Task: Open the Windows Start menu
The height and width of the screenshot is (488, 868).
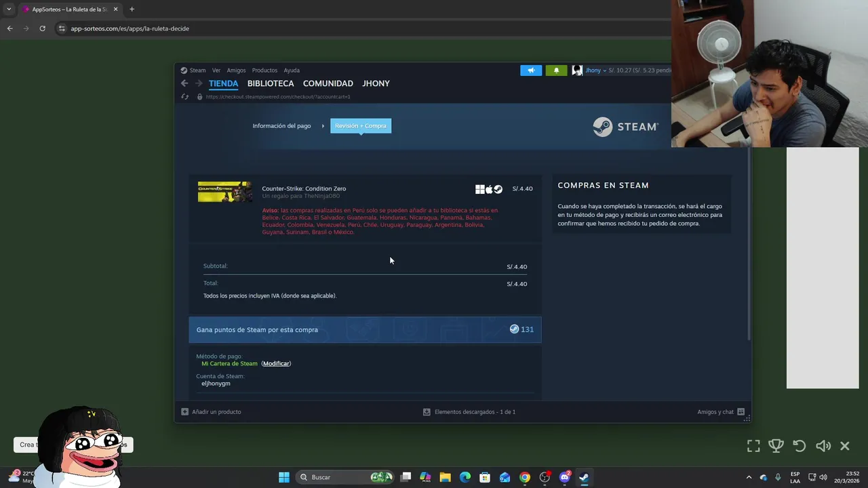Action: point(284,477)
